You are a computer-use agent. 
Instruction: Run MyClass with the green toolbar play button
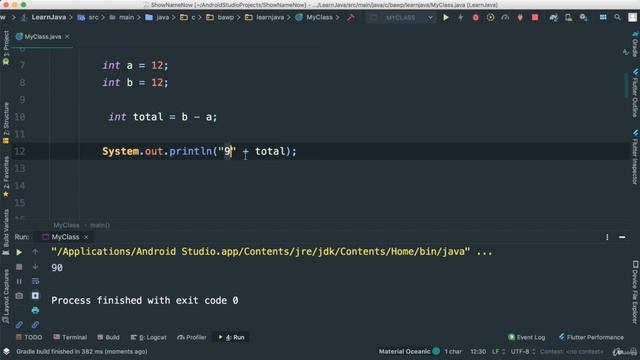point(446,18)
